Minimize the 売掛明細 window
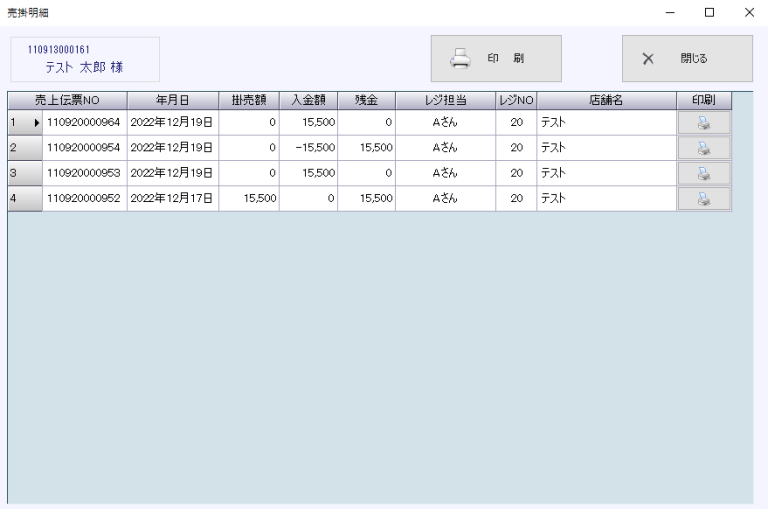The width and height of the screenshot is (768, 509). (x=670, y=13)
